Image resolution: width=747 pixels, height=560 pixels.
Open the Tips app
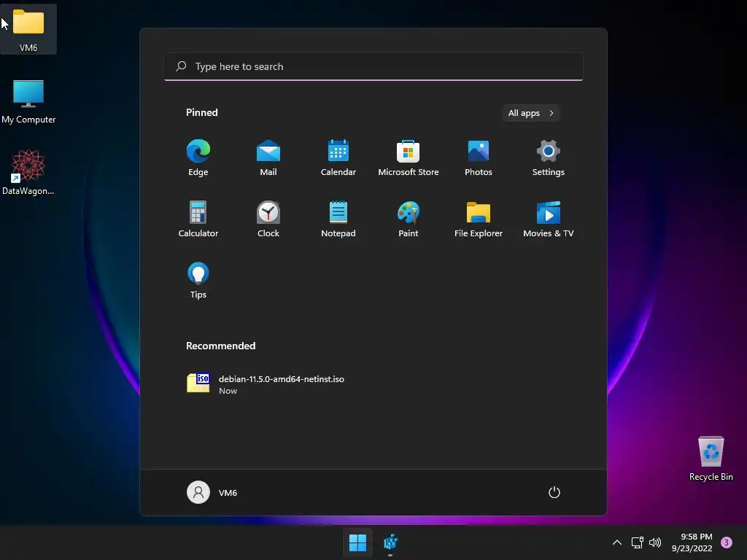(x=198, y=280)
